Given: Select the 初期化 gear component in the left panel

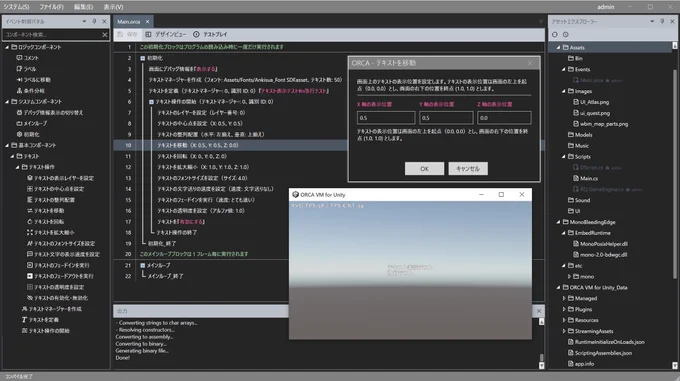Looking at the screenshot, I should pos(28,134).
